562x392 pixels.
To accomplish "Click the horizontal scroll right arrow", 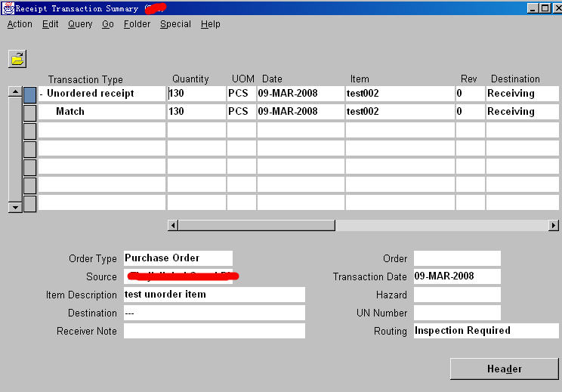I will coord(554,225).
